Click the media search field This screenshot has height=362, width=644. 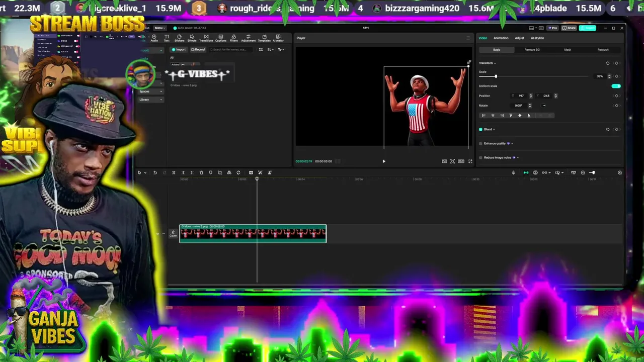pyautogui.click(x=231, y=49)
